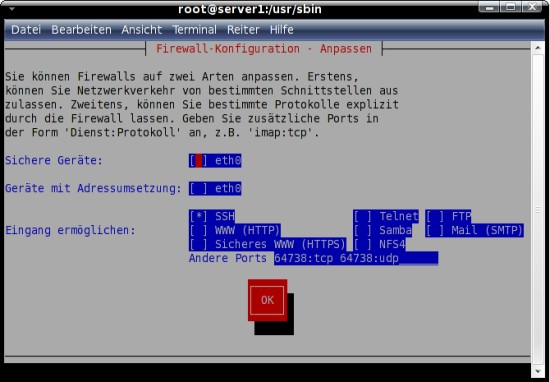Viewport: 550px width, 382px height.
Task: Minimize the terminal window
Action: click(x=489, y=7)
